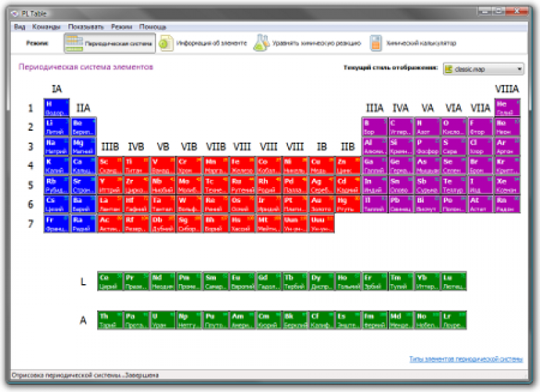Select the potassium K element cell

pyautogui.click(x=56, y=165)
